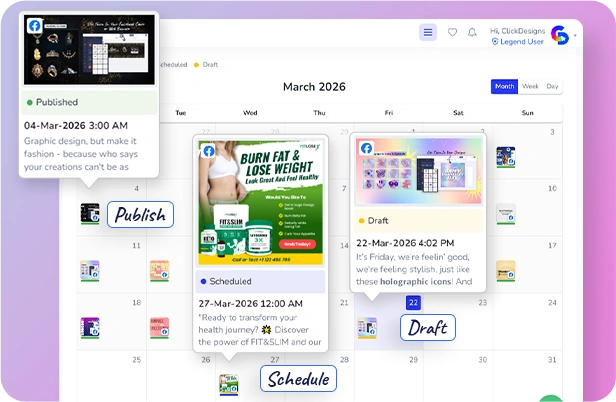The width and height of the screenshot is (616, 402).
Task: Open the holographic icons draft preview image
Action: 418,171
